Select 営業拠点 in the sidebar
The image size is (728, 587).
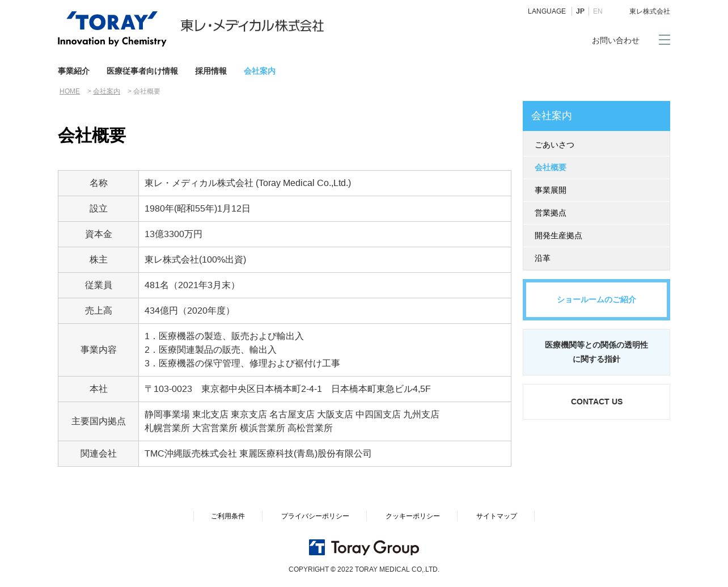596,213
